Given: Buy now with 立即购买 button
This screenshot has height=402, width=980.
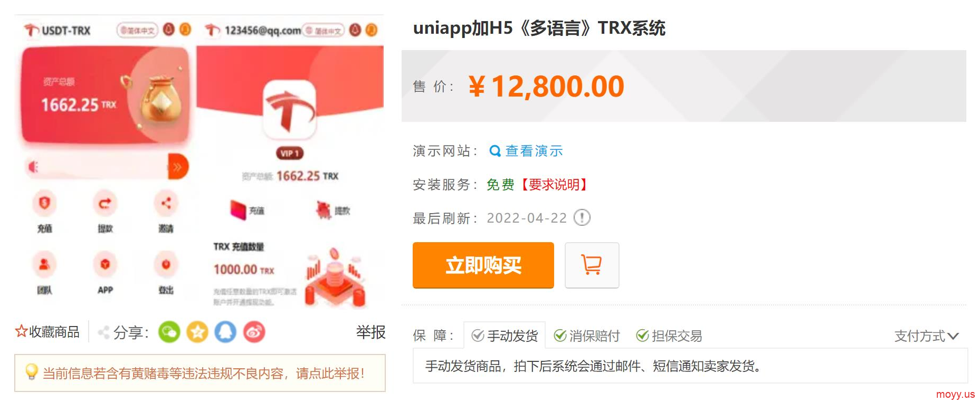Looking at the screenshot, I should coord(483,265).
